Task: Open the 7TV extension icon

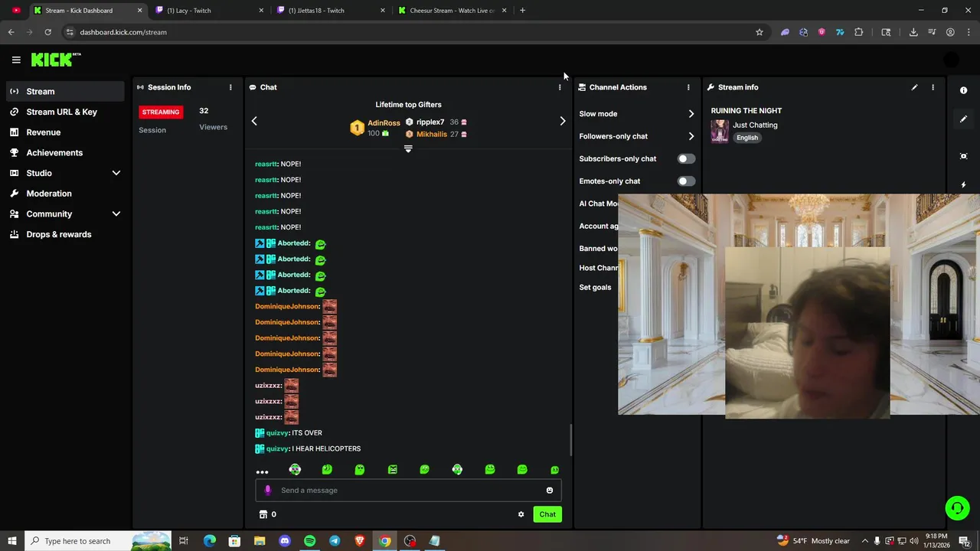Action: (x=840, y=32)
